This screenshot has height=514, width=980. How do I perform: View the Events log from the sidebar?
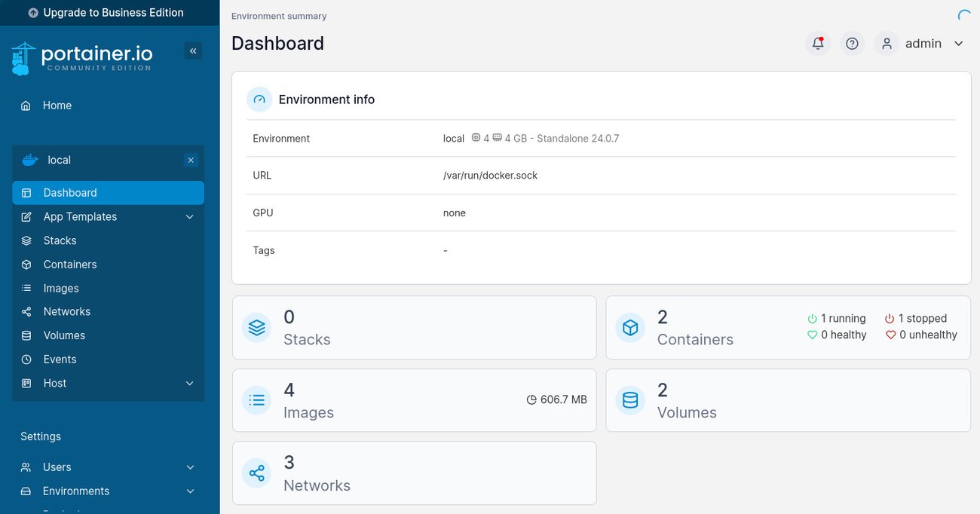click(x=60, y=359)
